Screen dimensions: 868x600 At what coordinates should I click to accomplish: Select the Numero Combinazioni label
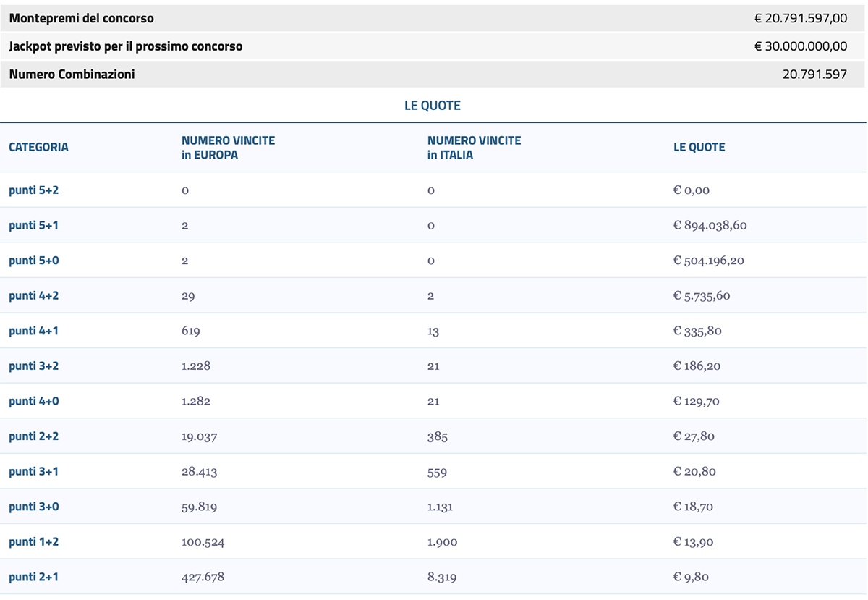(x=72, y=74)
